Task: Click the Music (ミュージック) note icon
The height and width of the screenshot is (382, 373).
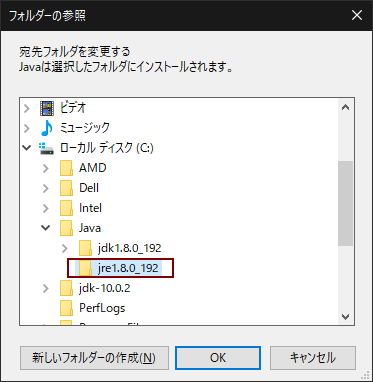Action: [x=47, y=128]
